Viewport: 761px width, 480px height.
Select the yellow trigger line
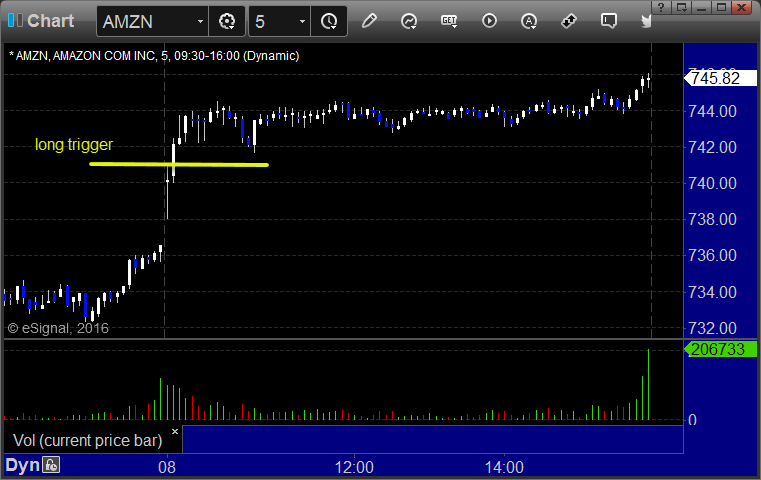(179, 165)
